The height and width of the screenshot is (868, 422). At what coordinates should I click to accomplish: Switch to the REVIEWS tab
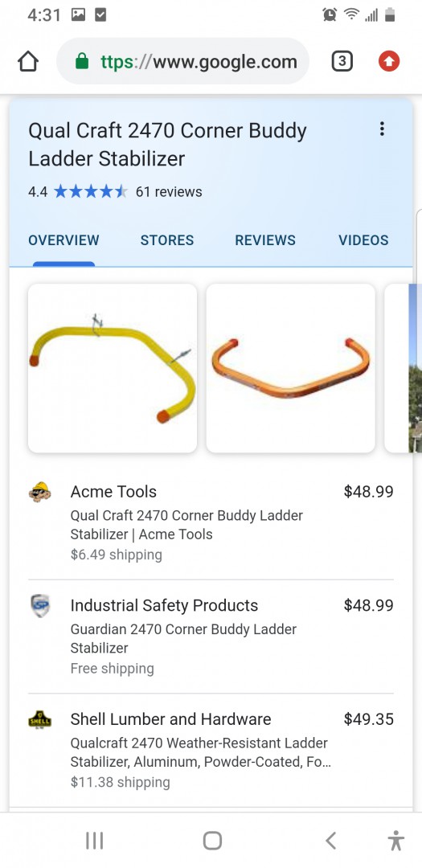point(265,240)
